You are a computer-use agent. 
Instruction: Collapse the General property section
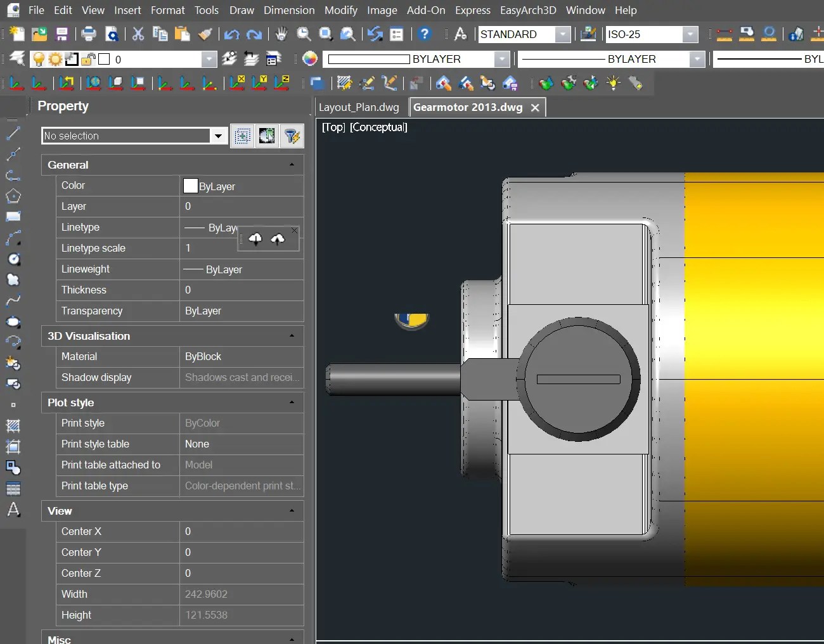pyautogui.click(x=292, y=165)
